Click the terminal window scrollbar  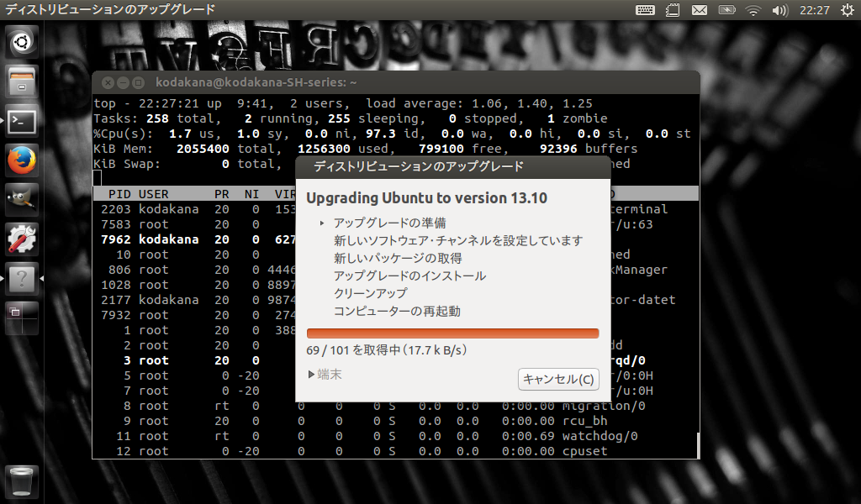tap(697, 445)
